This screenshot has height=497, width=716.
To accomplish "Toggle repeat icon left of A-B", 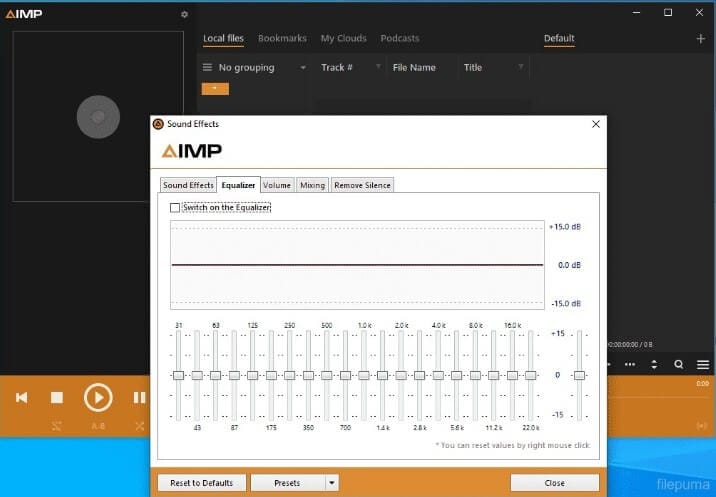I will coord(57,426).
